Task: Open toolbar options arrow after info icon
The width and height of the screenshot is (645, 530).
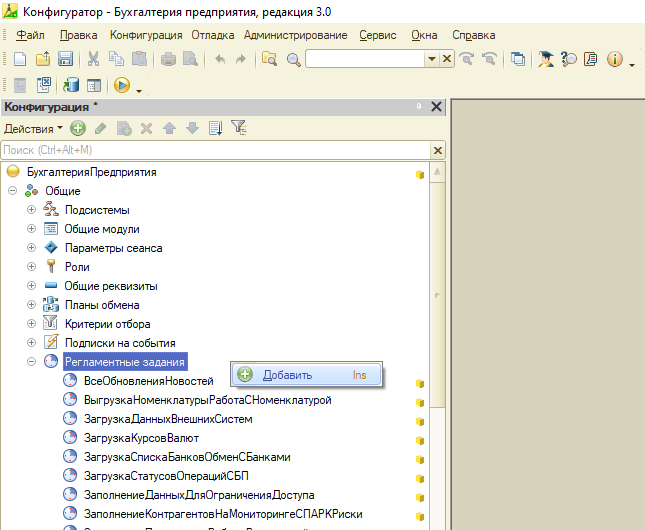Action: [x=632, y=65]
